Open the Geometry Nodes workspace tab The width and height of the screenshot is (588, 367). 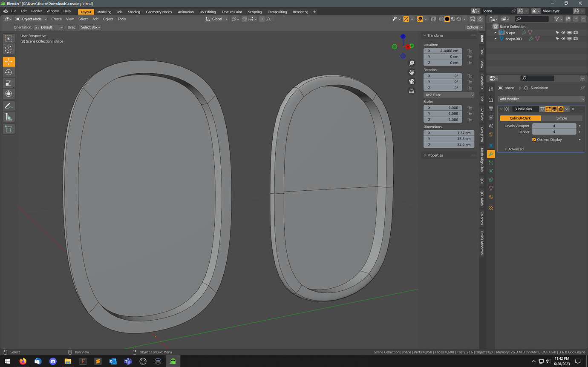tap(159, 12)
